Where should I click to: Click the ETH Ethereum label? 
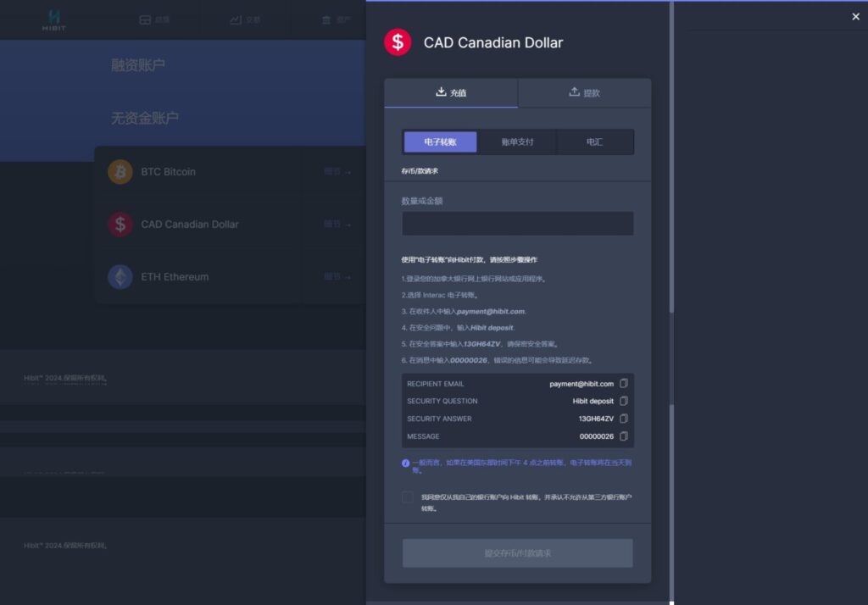click(175, 277)
